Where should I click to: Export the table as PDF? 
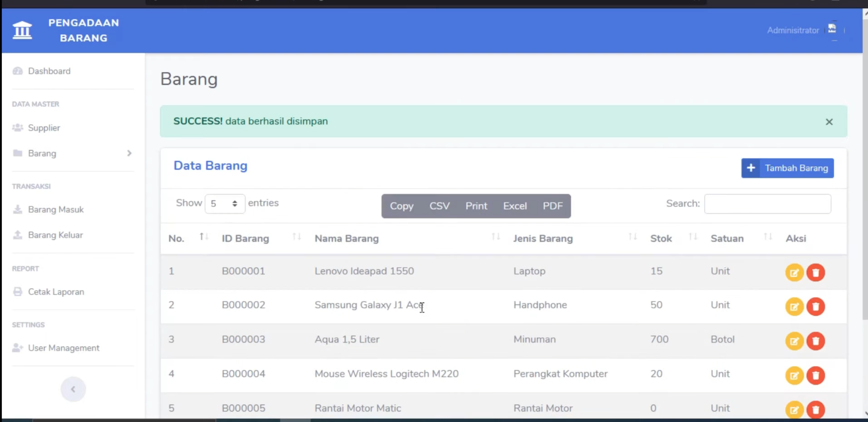tap(552, 206)
